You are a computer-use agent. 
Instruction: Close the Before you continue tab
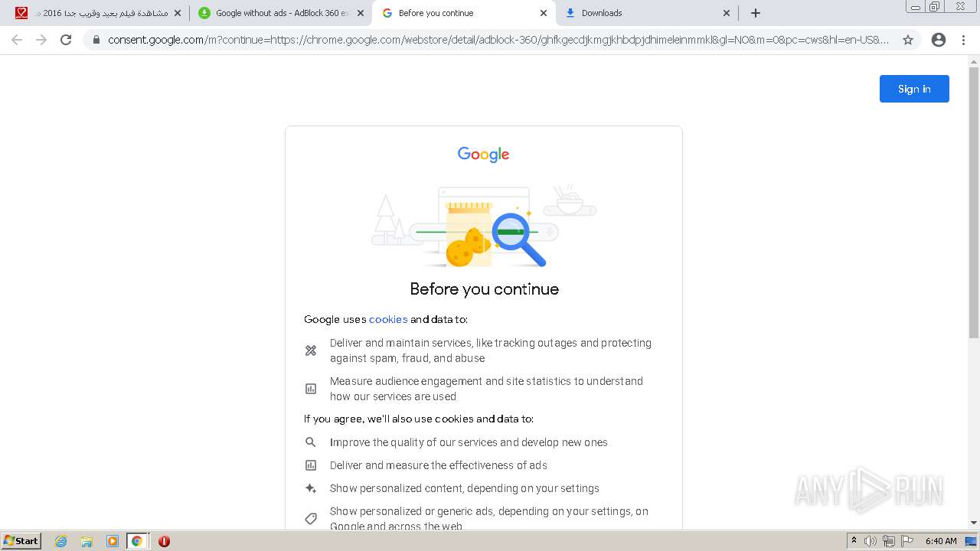544,13
